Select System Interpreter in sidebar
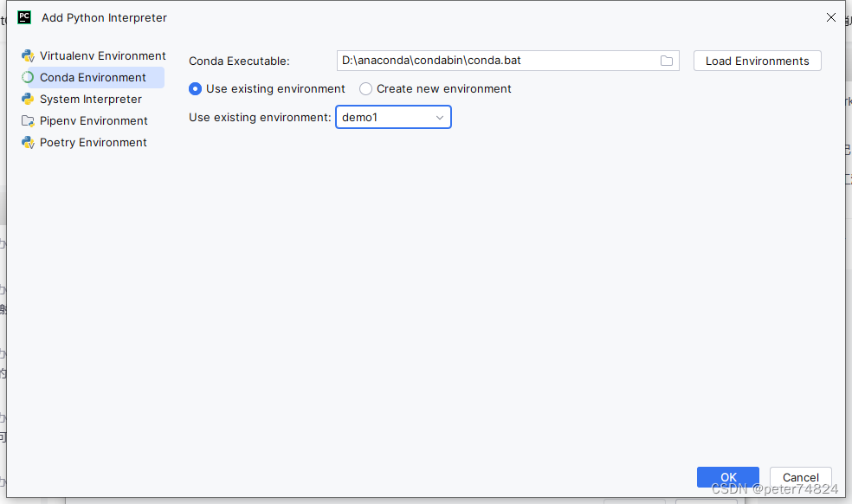Viewport: 852px width, 504px height. [x=90, y=99]
